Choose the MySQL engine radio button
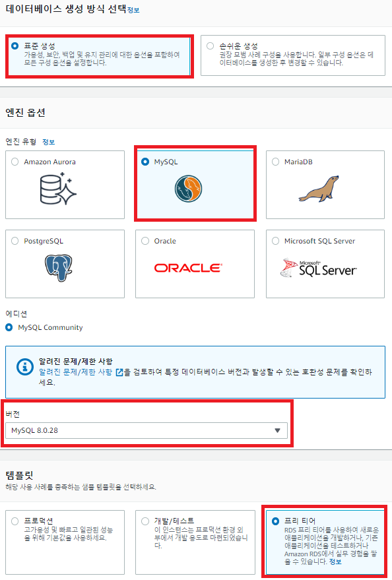 point(145,162)
